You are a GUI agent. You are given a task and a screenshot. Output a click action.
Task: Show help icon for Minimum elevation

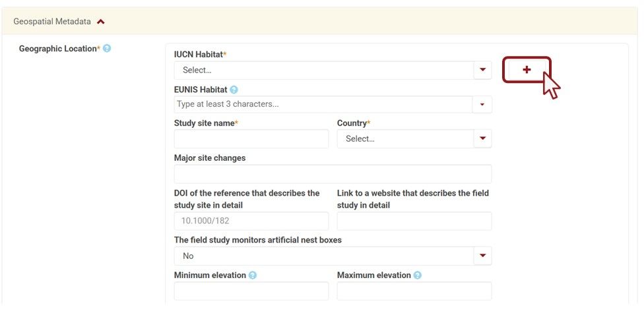(x=253, y=275)
